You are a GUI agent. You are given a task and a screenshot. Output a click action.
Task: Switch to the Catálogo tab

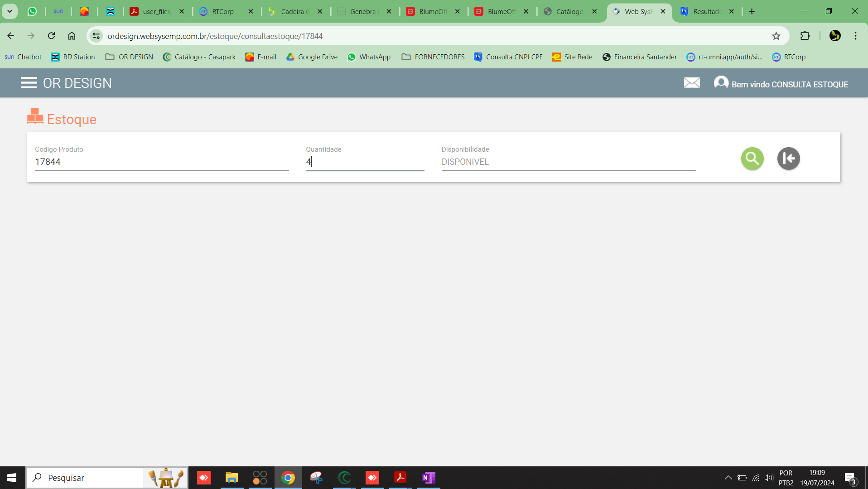[x=569, y=11]
